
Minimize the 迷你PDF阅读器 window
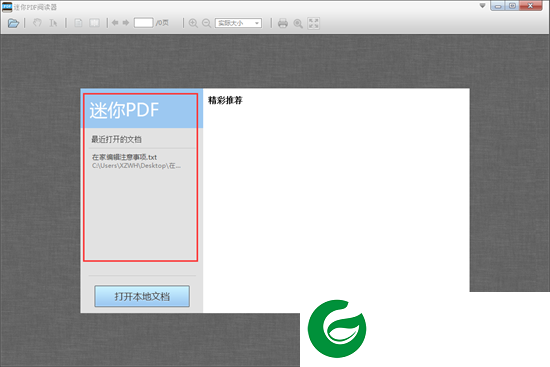click(497, 6)
